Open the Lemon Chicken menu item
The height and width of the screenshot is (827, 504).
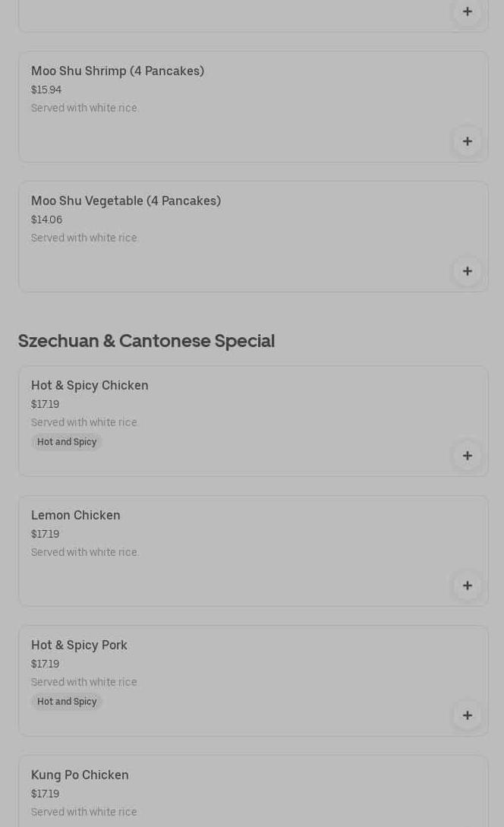pos(76,516)
